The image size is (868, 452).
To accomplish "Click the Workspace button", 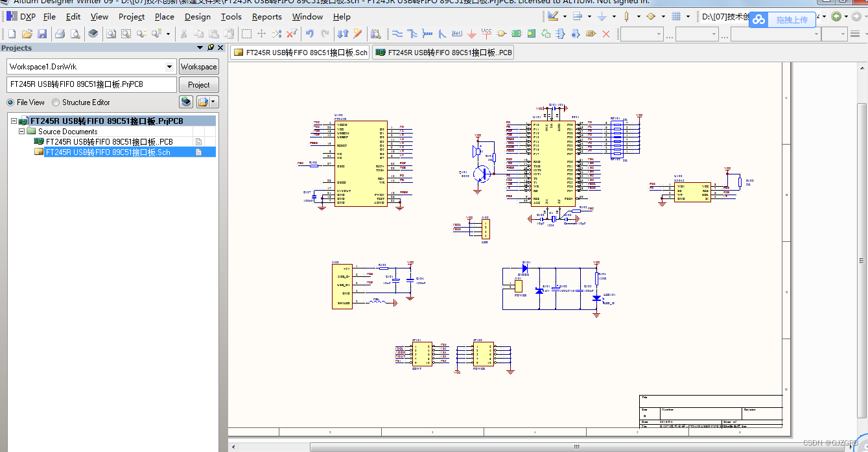I will pyautogui.click(x=198, y=67).
